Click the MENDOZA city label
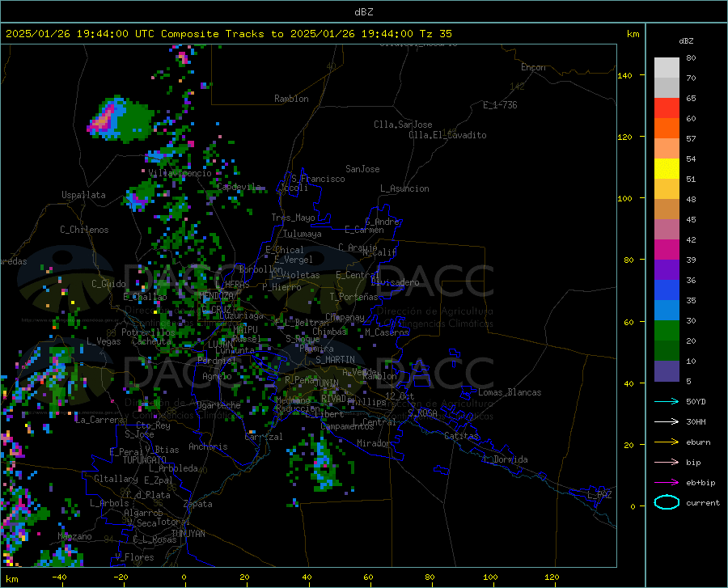The image size is (728, 588). pyautogui.click(x=216, y=296)
